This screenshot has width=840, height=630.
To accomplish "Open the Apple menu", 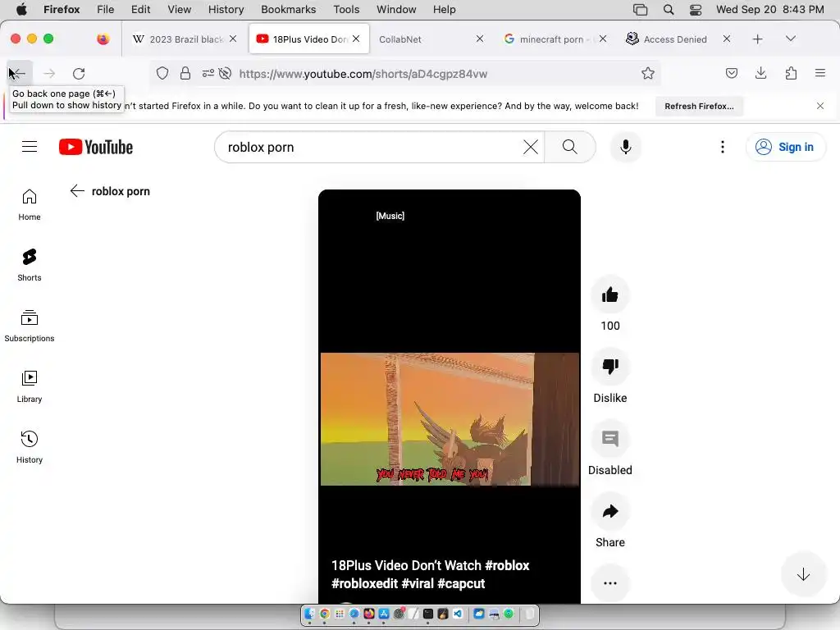I will pos(21,9).
